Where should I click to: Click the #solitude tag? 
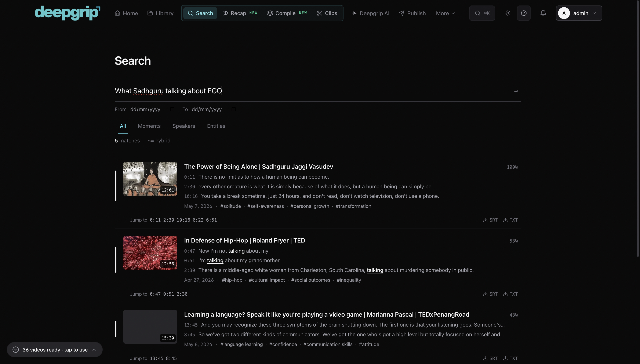click(230, 206)
